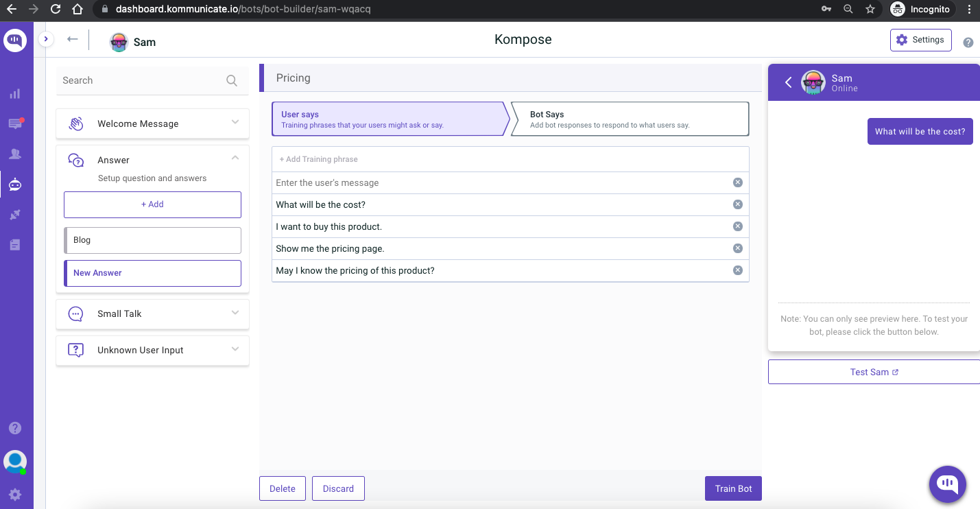Open the analytics dashboard from the sidebar
The width and height of the screenshot is (980, 509).
(15, 93)
